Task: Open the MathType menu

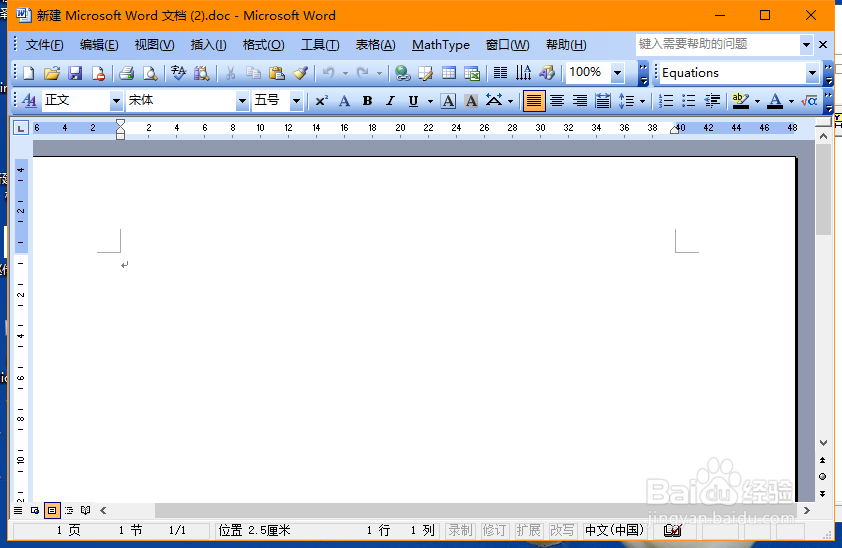Action: point(441,45)
